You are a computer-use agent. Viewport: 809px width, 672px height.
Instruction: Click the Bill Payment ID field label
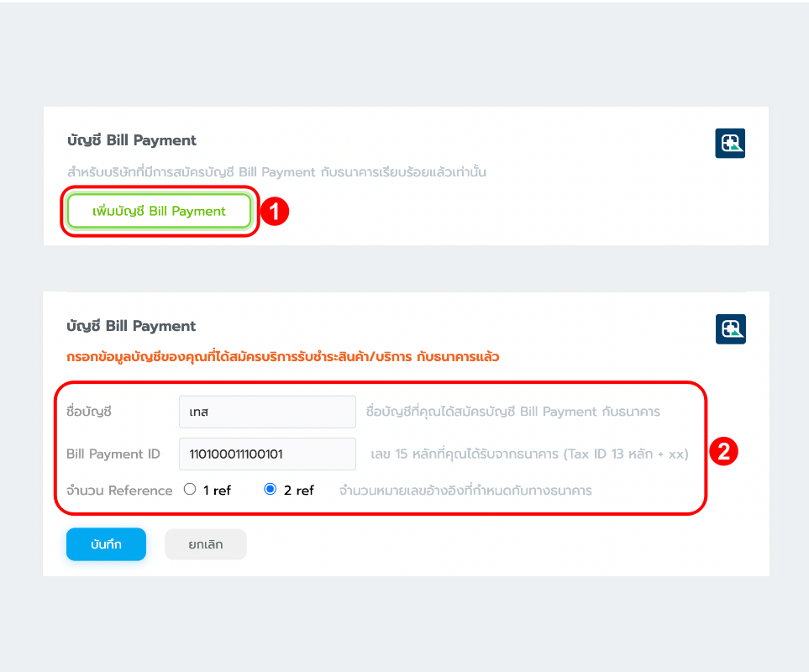113,454
